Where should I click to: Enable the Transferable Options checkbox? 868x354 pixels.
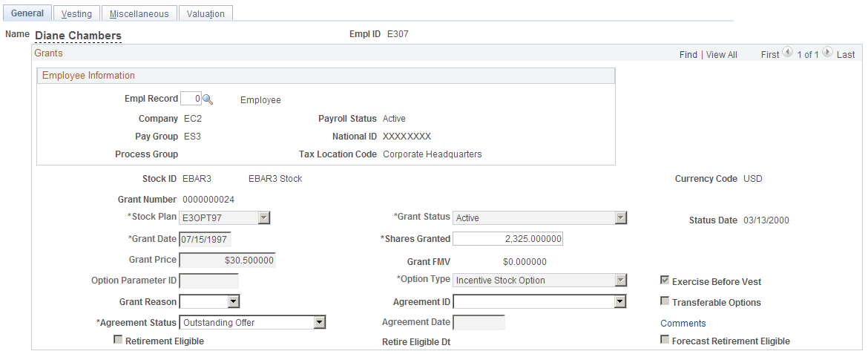pos(665,301)
